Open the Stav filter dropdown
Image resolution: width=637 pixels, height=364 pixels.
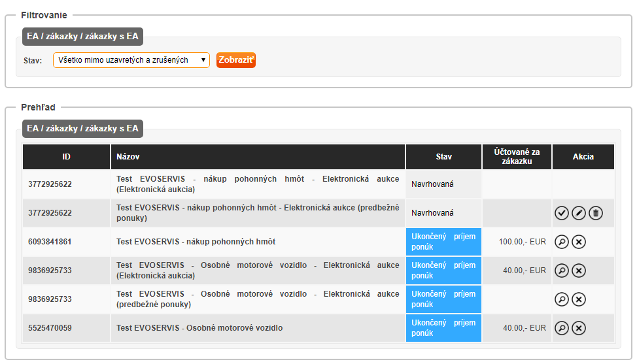coord(131,60)
